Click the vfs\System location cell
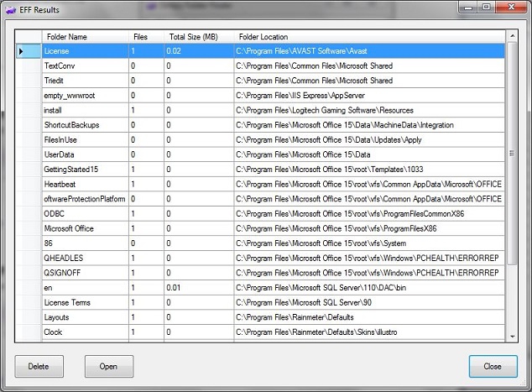The height and width of the screenshot is (392, 532). [x=369, y=243]
